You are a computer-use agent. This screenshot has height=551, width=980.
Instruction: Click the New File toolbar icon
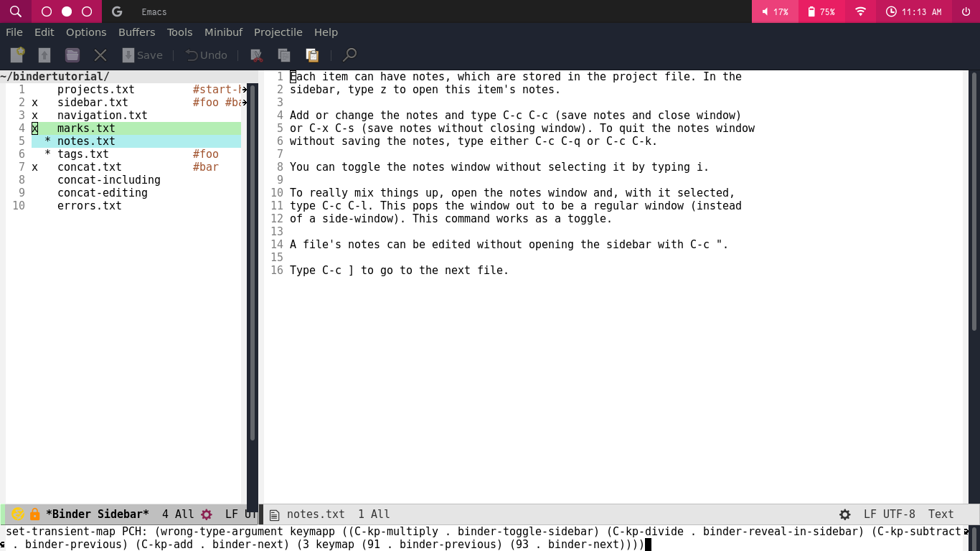pos(17,55)
